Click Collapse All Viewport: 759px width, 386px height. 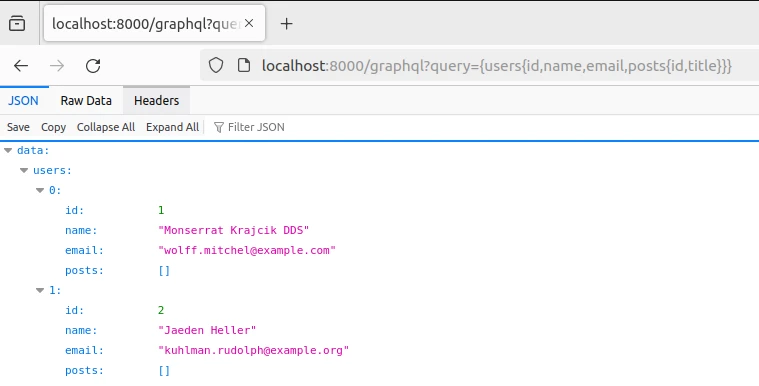click(106, 127)
